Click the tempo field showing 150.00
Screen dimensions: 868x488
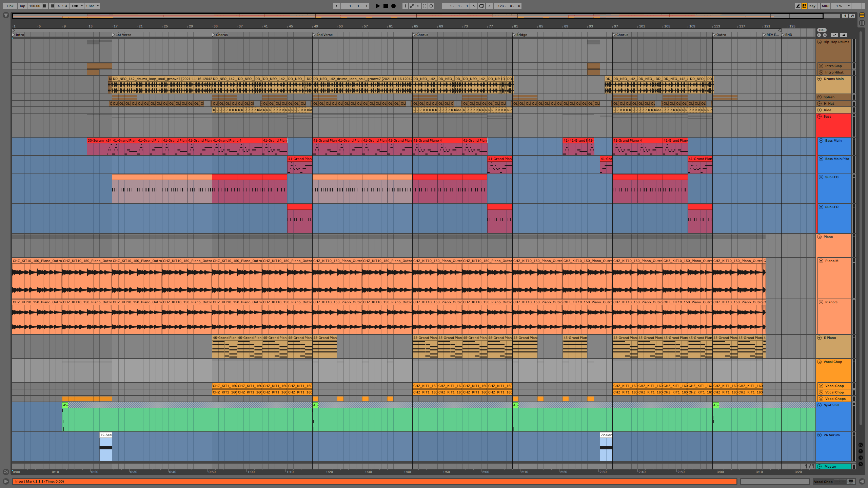[x=34, y=6]
